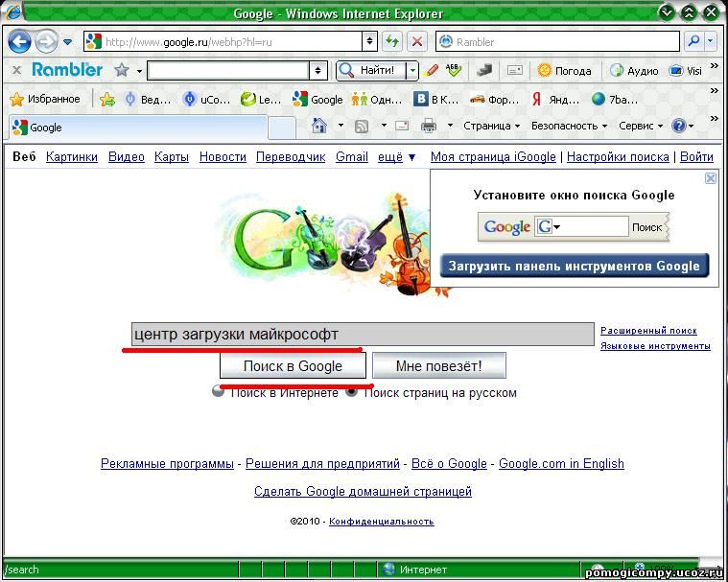Stop loading with the red X icon
This screenshot has height=582, width=728.
coord(417,42)
